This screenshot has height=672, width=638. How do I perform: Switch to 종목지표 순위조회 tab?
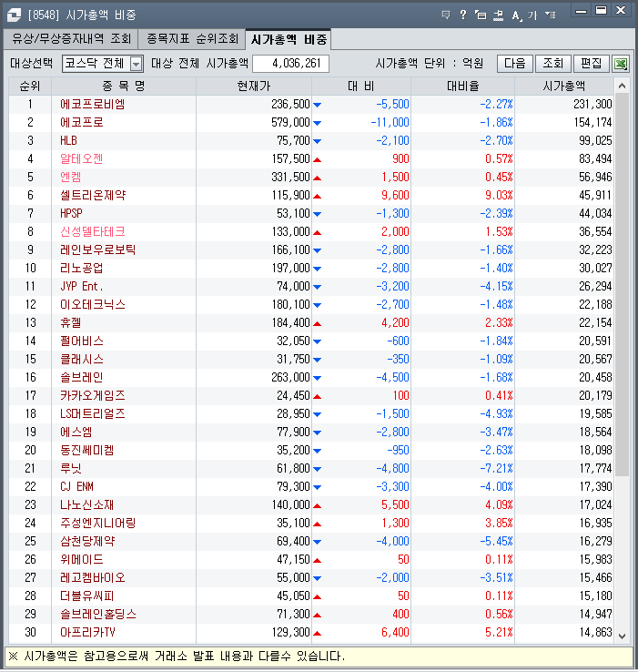coord(192,39)
